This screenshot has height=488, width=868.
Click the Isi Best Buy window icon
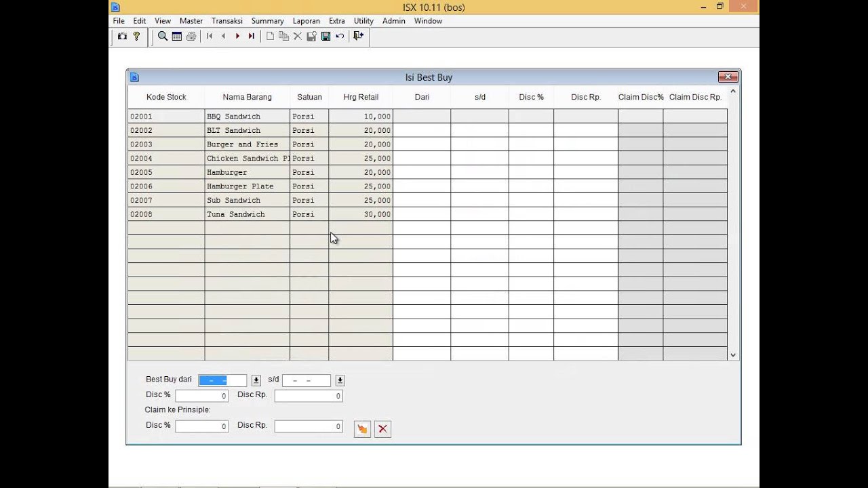[x=134, y=77]
